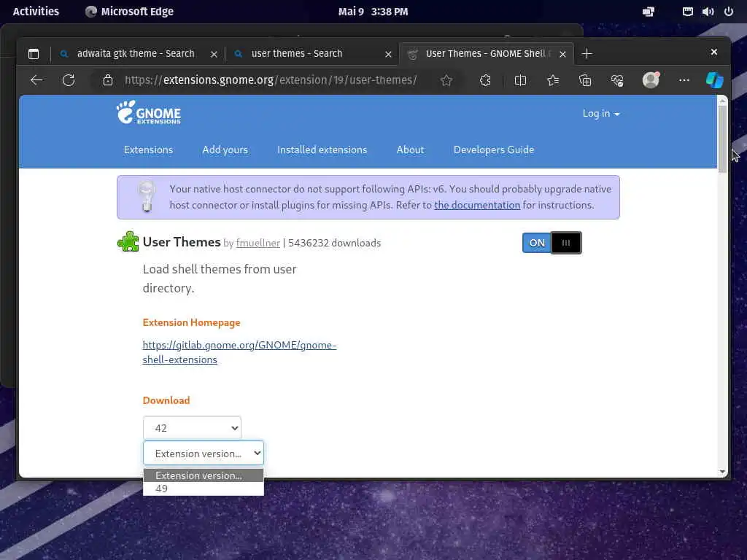Viewport: 747px width, 560px height.
Task: Click the 'Download' heading
Action: pyautogui.click(x=166, y=400)
